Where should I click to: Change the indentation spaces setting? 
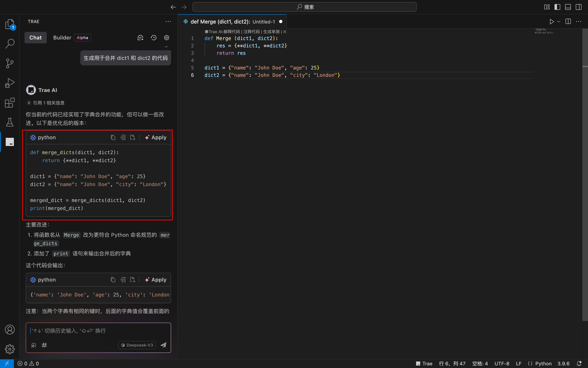480,363
